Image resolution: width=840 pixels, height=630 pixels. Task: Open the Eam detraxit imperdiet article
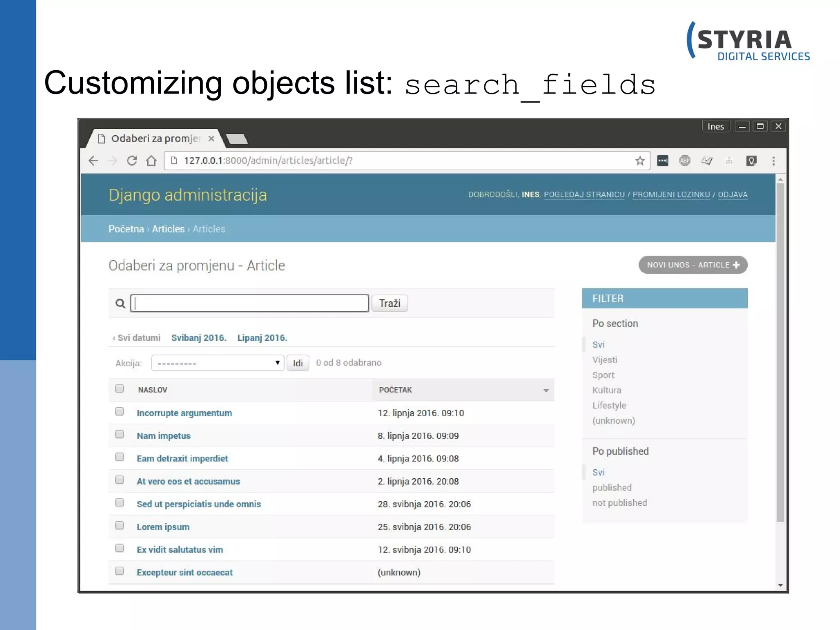182,459
